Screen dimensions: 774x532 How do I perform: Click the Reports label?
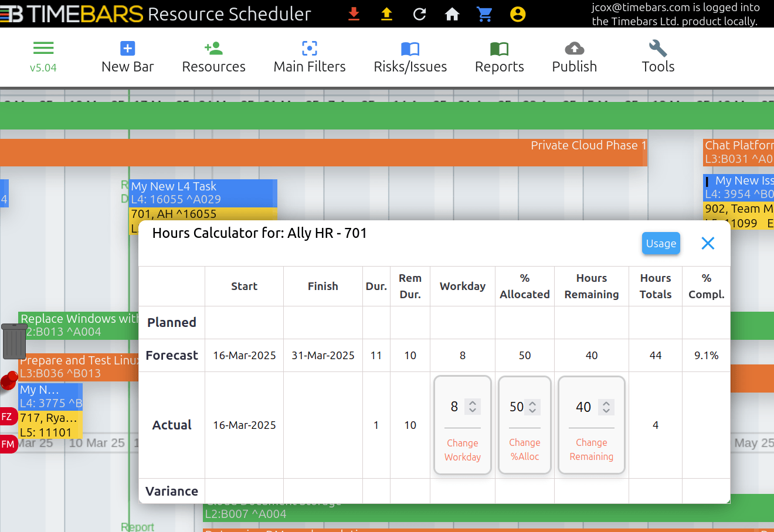tap(499, 67)
